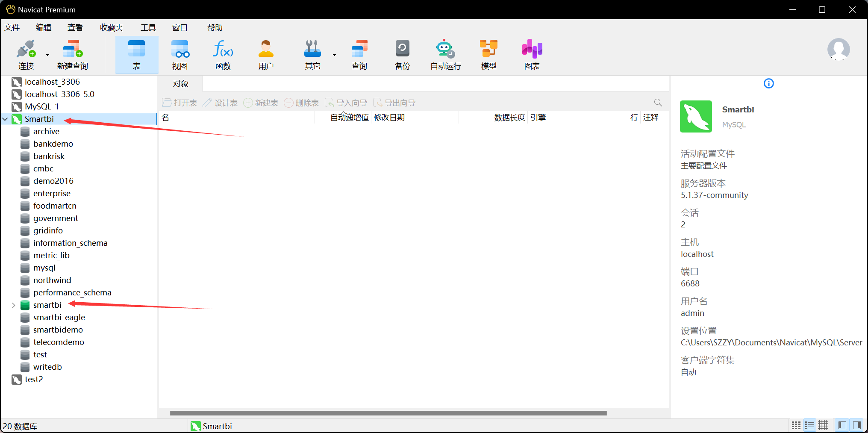Click the search magnifier in the object toolbar
This screenshot has height=433, width=868.
coord(658,103)
